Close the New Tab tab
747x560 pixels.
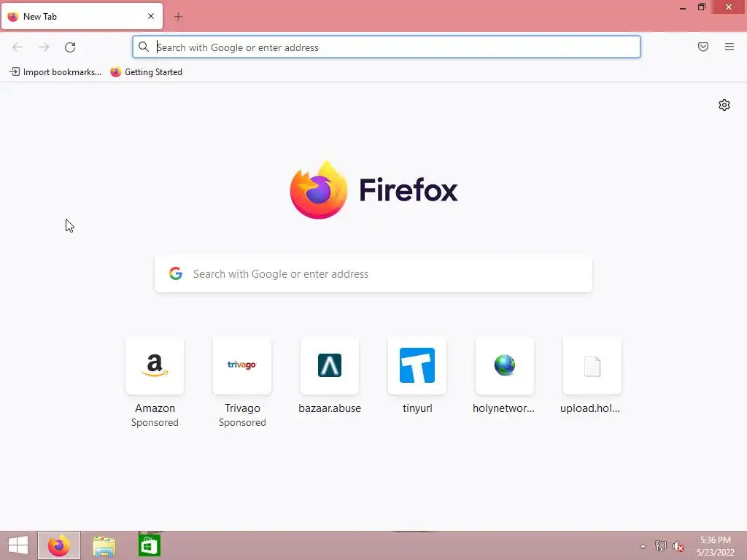[151, 16]
